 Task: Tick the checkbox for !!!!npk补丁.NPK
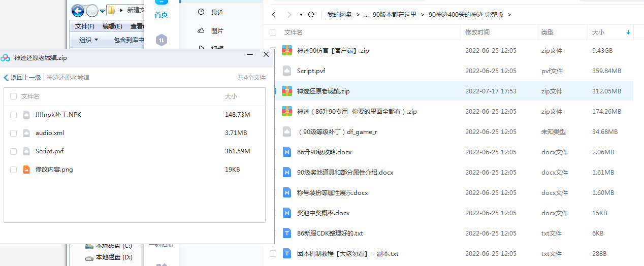pyautogui.click(x=14, y=115)
